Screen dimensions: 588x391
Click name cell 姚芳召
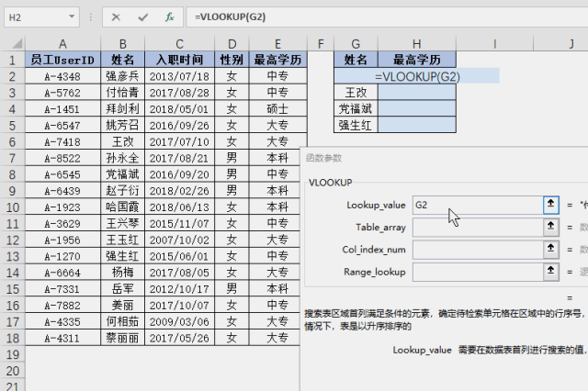(x=122, y=125)
